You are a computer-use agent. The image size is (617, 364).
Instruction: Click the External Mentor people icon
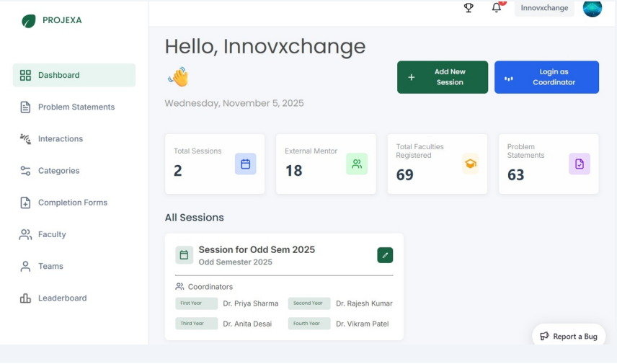[356, 164]
